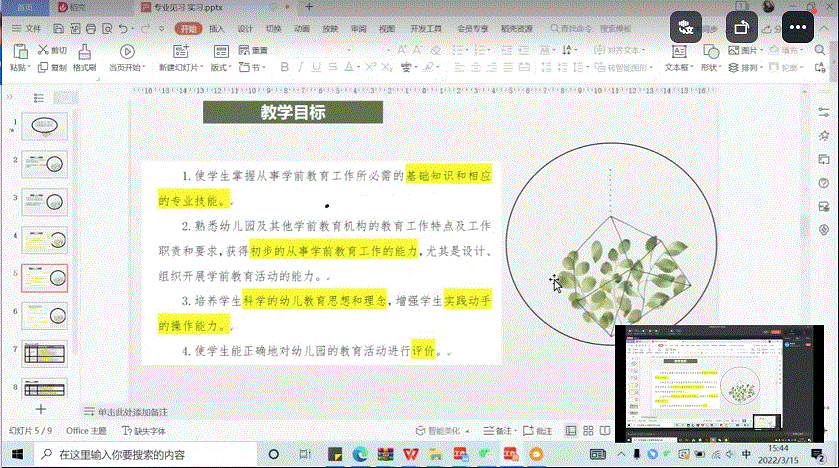Click the Save icon in quick access toolbar
This screenshot has width=839, height=468.
coord(58,28)
